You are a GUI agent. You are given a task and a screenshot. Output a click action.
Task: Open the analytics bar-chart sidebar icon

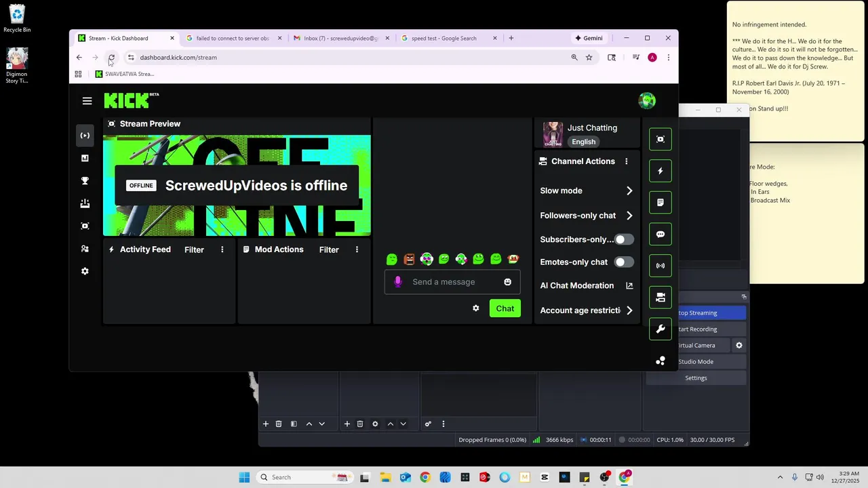85,158
